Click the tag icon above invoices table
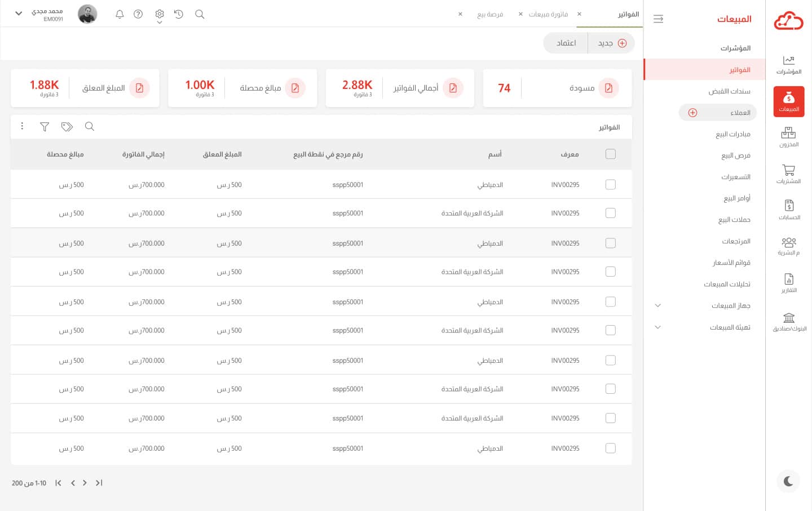Screen dimensions: 812x511 point(67,127)
